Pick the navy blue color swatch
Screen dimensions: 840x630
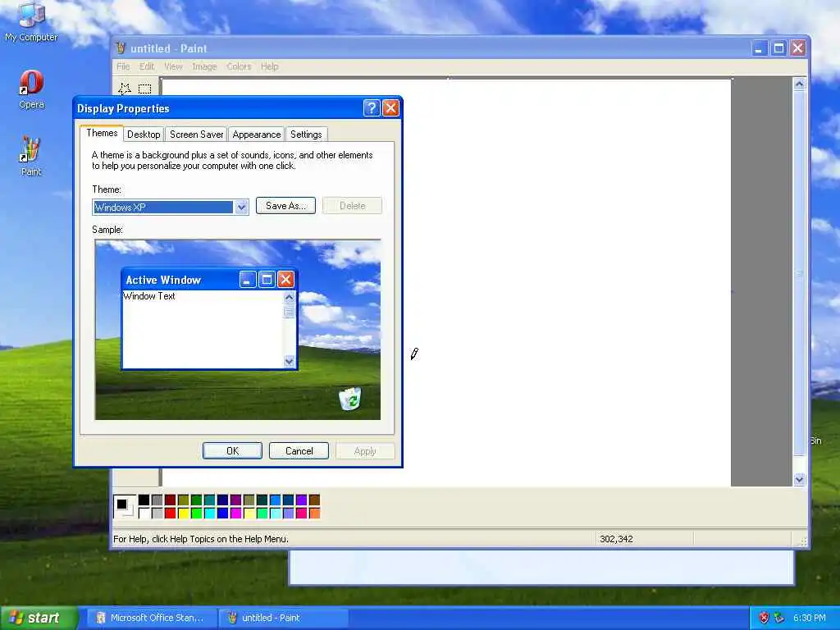pyautogui.click(x=223, y=500)
